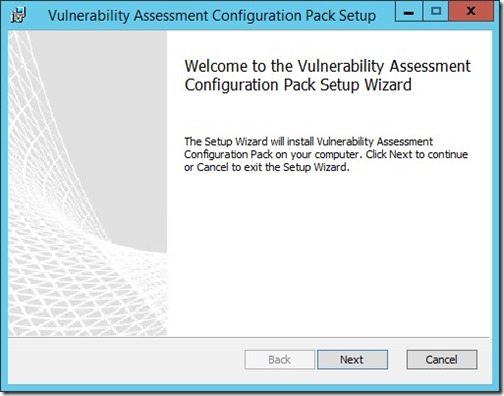Click the 'or Cancel to exit' text line
The image size is (504, 396).
(x=267, y=167)
